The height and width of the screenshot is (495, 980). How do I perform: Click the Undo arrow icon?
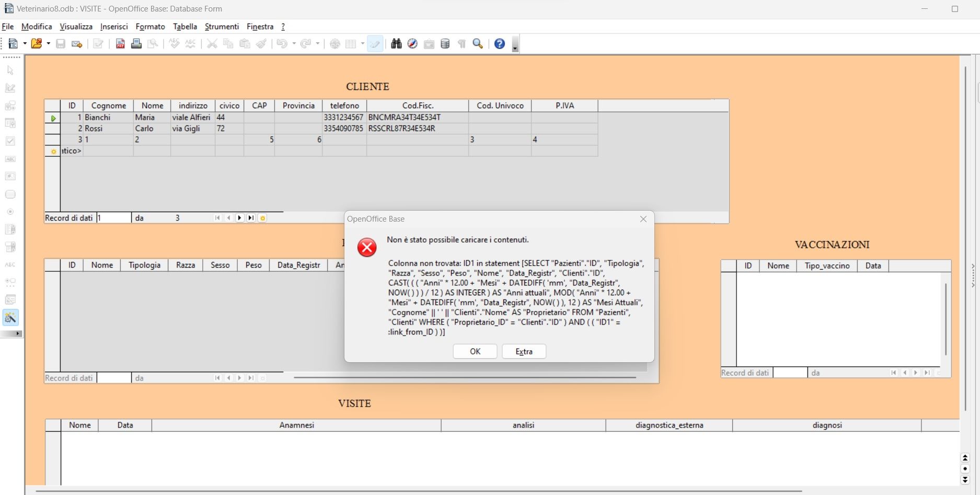pyautogui.click(x=282, y=44)
